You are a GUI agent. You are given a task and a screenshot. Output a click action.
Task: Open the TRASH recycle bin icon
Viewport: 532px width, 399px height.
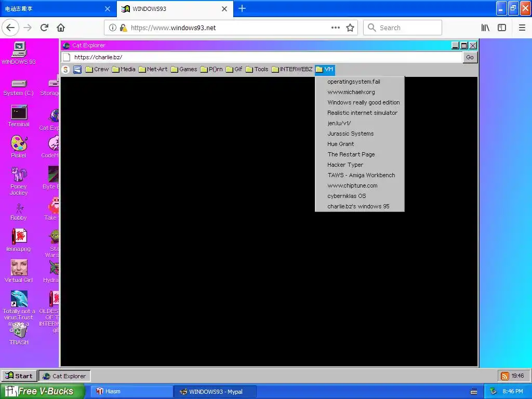[19, 334]
